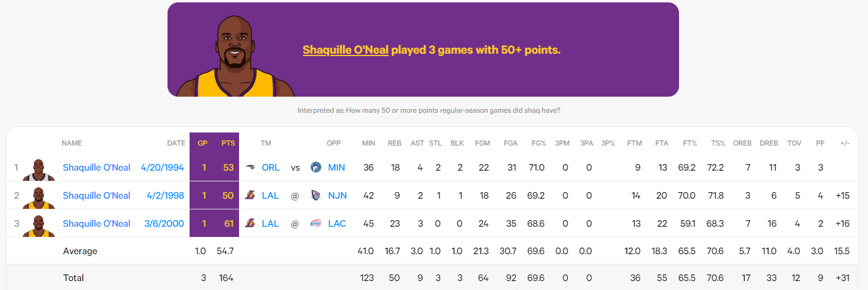The width and height of the screenshot is (868, 290).
Task: Click the LA Clippers logo icon
Action: point(316,224)
